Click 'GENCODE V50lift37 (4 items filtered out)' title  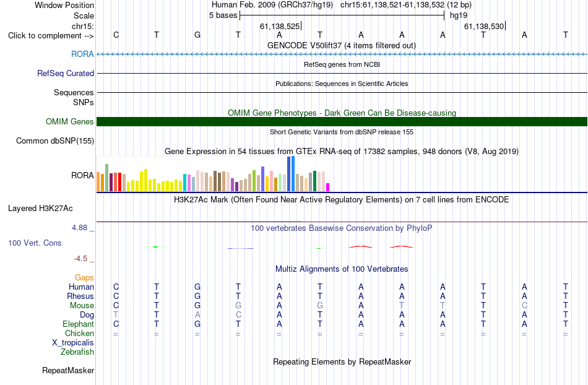(x=342, y=45)
